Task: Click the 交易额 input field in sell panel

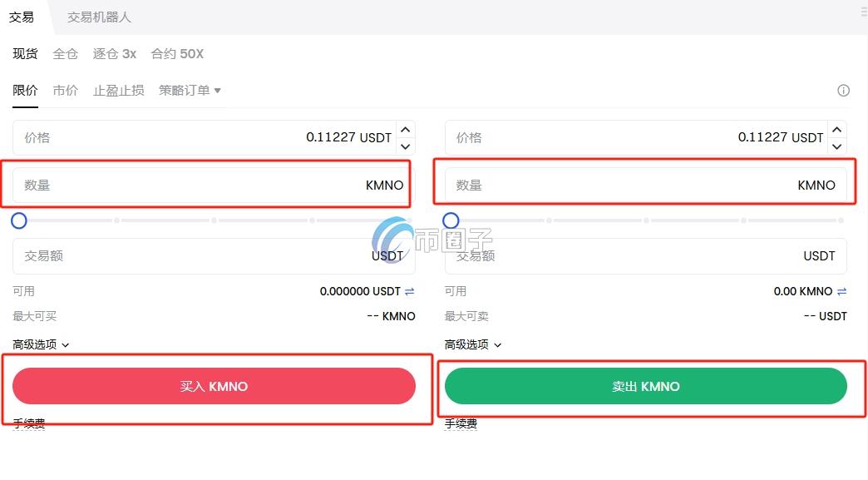Action: (646, 255)
